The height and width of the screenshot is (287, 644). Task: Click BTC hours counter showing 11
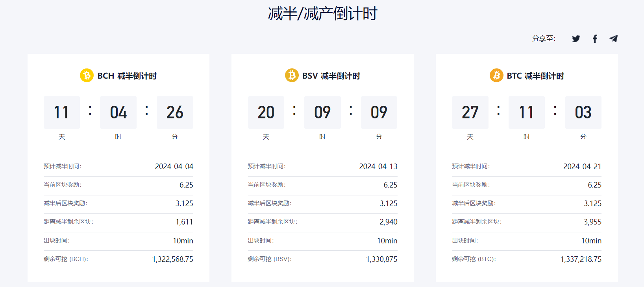526,112
